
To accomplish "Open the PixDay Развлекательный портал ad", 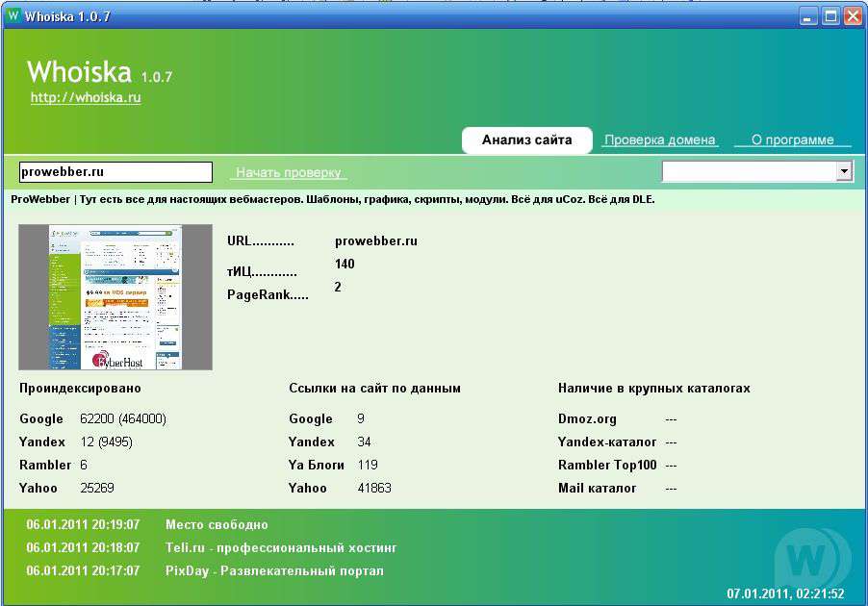I will [274, 571].
